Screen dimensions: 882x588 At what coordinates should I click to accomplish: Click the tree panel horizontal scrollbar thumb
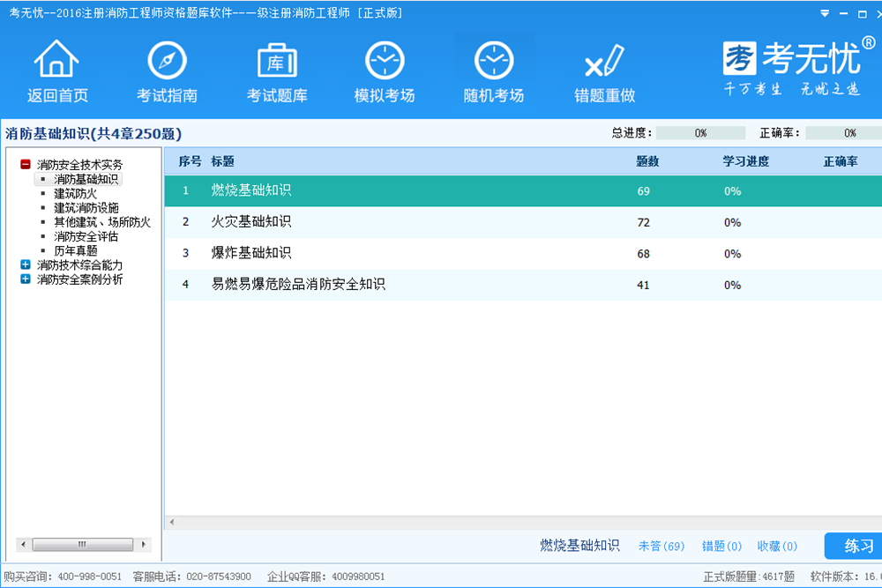[83, 544]
